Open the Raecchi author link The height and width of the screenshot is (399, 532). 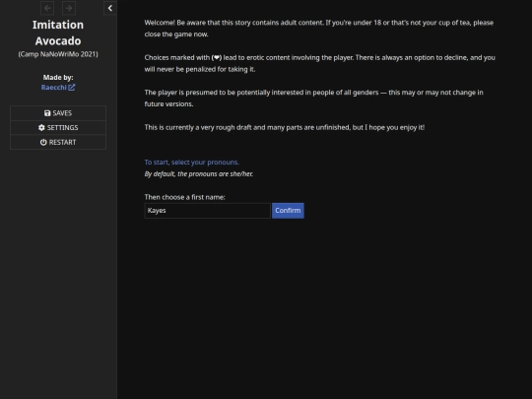pyautogui.click(x=58, y=88)
